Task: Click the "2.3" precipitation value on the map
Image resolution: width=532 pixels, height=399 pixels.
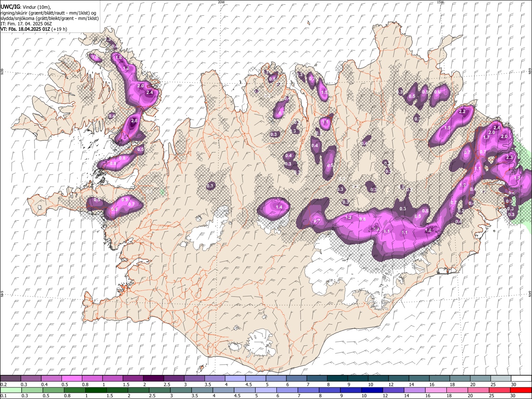Action: [x=510, y=157]
